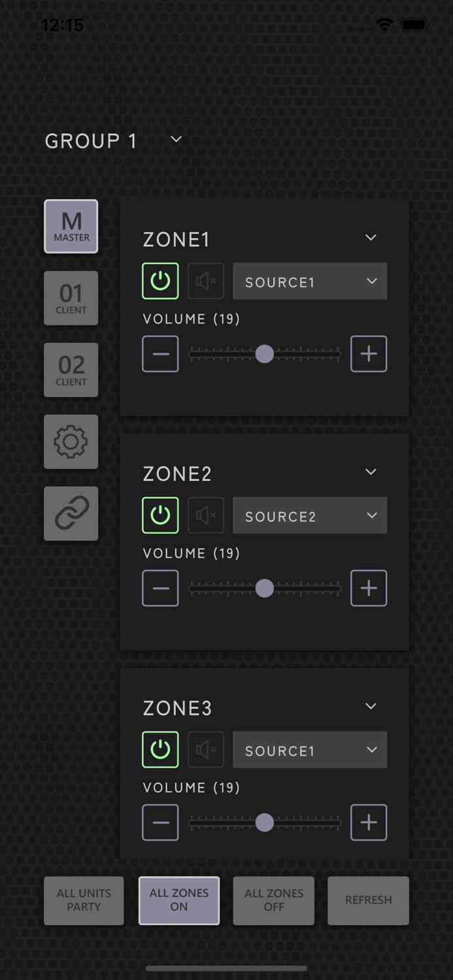Activate ALL UNITS PARTY mode
This screenshot has height=980, width=453.
click(x=84, y=900)
